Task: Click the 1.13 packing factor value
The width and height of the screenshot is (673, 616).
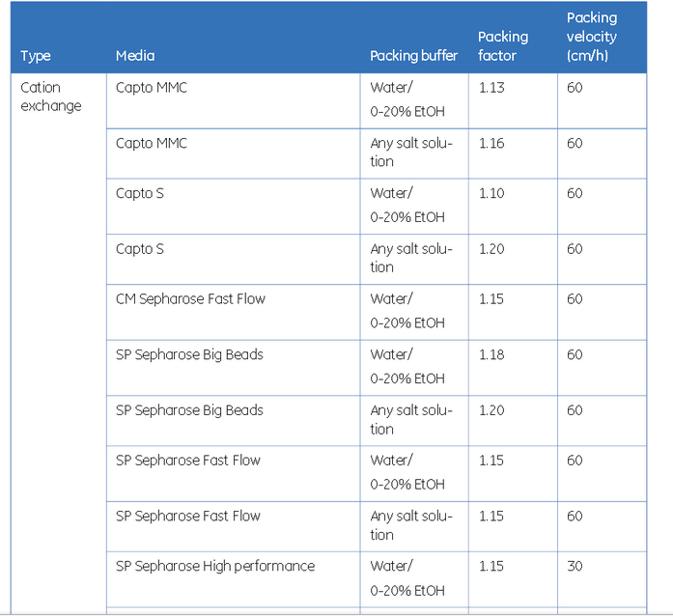Action: [x=491, y=88]
